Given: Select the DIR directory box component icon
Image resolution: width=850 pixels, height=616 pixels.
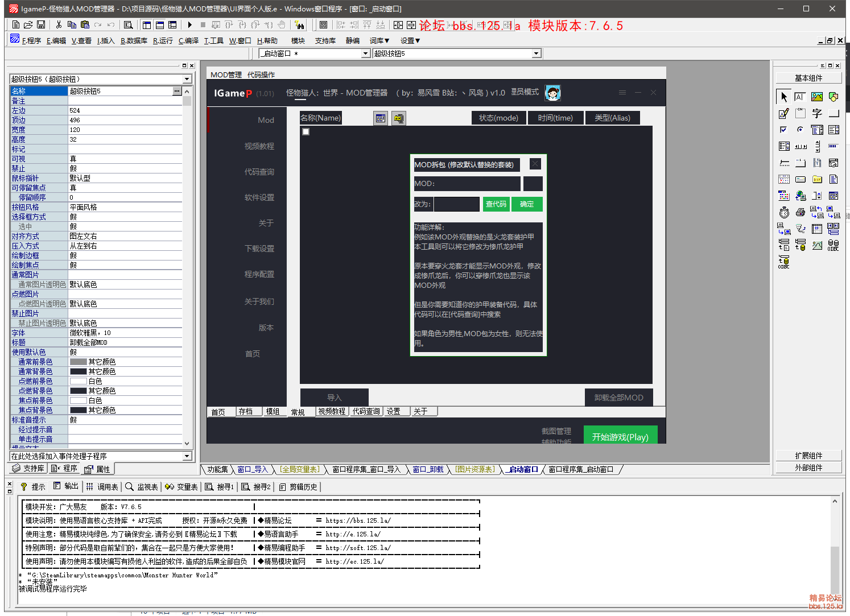Looking at the screenshot, I should pyautogui.click(x=817, y=179).
